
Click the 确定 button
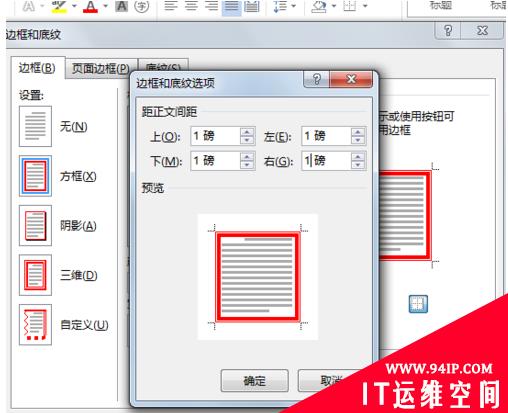[254, 380]
